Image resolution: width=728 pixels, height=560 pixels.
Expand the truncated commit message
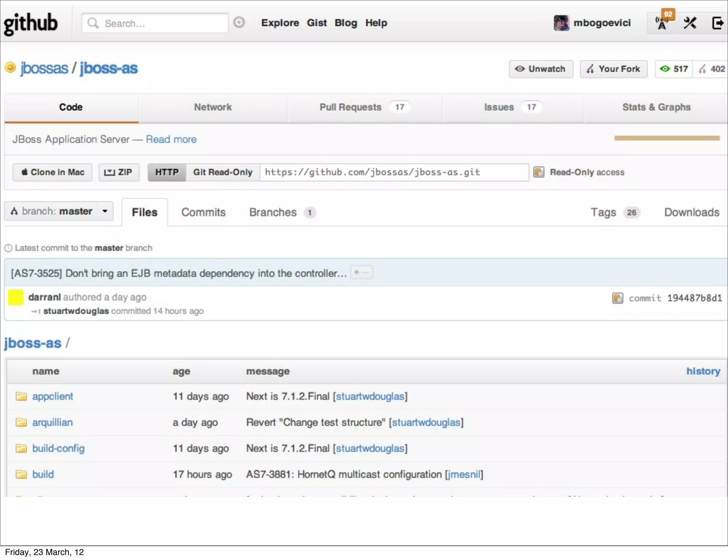[362, 273]
